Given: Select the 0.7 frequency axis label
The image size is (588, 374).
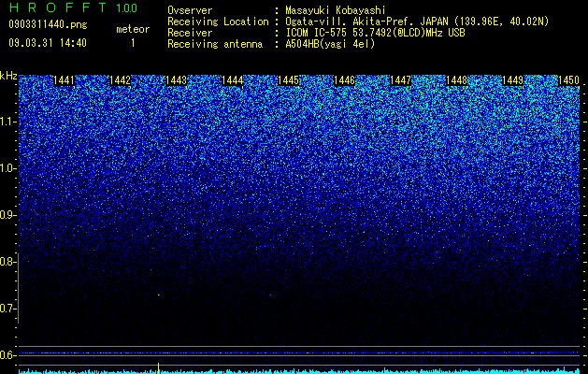Looking at the screenshot, I should point(8,309).
